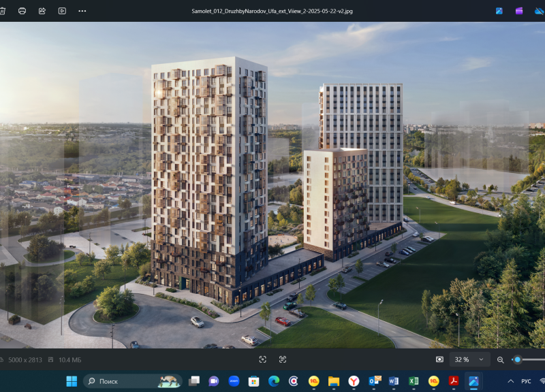This screenshot has width=545, height=392.
Task: Toggle actual size zoom icon beside 32 %
Action: [x=439, y=359]
